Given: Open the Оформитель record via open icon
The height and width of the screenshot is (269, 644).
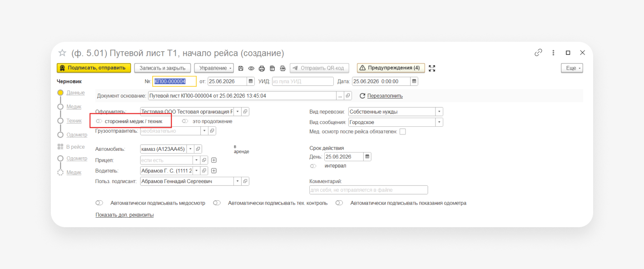Looking at the screenshot, I should [x=245, y=111].
